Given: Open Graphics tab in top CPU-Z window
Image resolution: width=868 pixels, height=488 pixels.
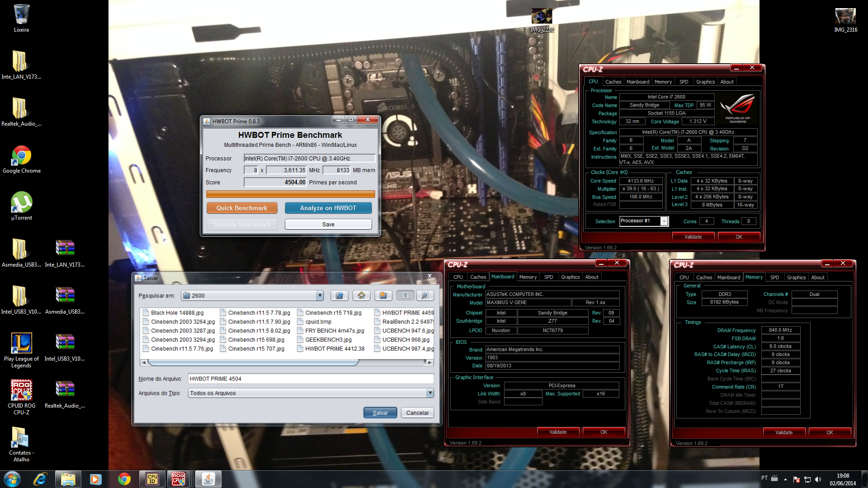Looking at the screenshot, I should click(x=705, y=82).
